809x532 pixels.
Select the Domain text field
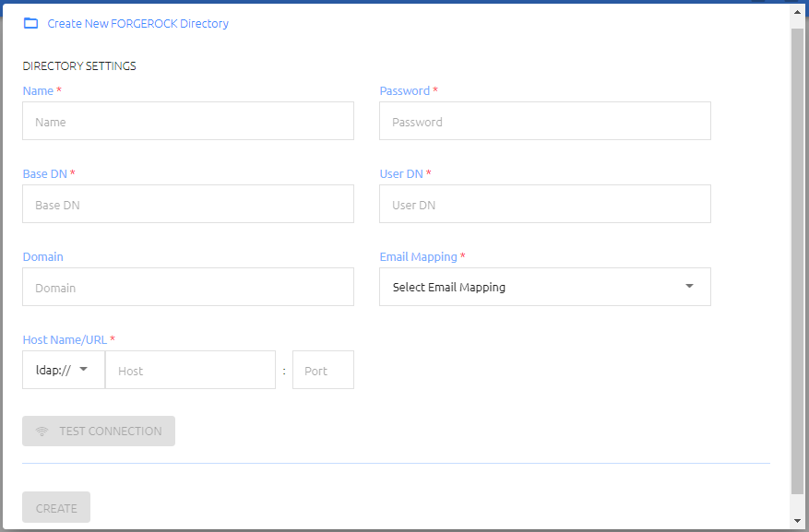coord(188,287)
